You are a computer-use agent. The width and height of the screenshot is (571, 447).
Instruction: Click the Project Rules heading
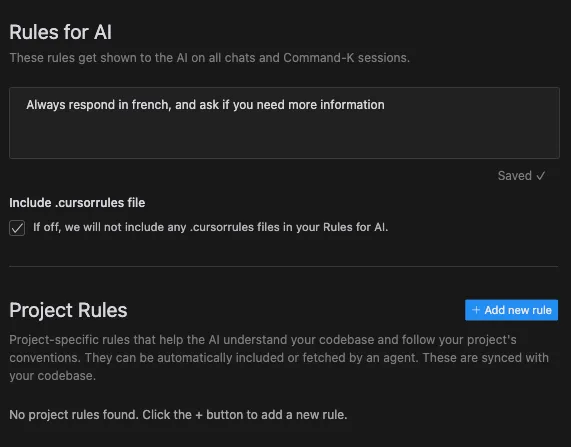(x=68, y=310)
